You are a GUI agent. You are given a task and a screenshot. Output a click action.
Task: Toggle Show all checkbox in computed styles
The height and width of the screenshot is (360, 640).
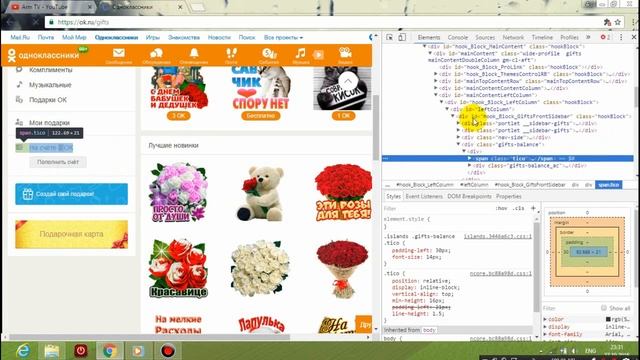[x=604, y=308]
